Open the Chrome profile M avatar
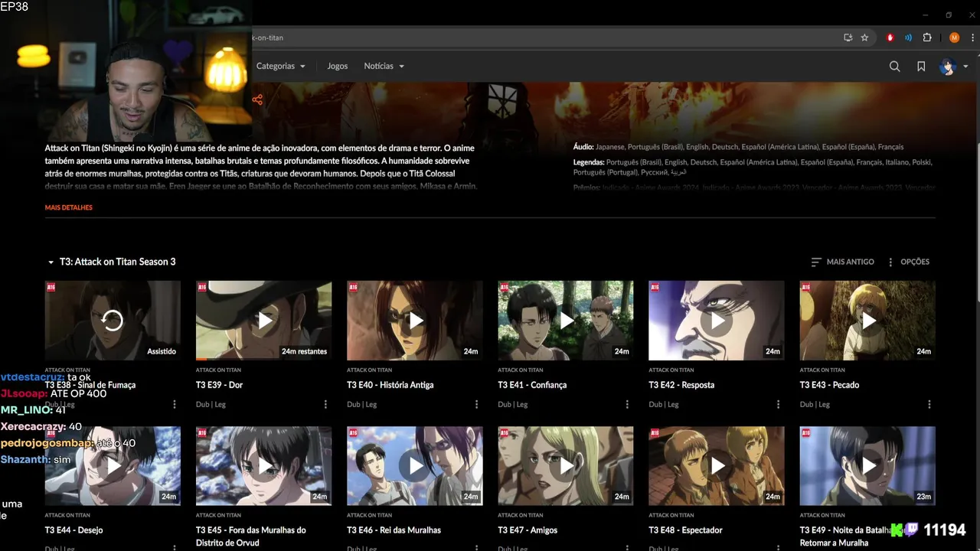The image size is (980, 551). [x=954, y=37]
